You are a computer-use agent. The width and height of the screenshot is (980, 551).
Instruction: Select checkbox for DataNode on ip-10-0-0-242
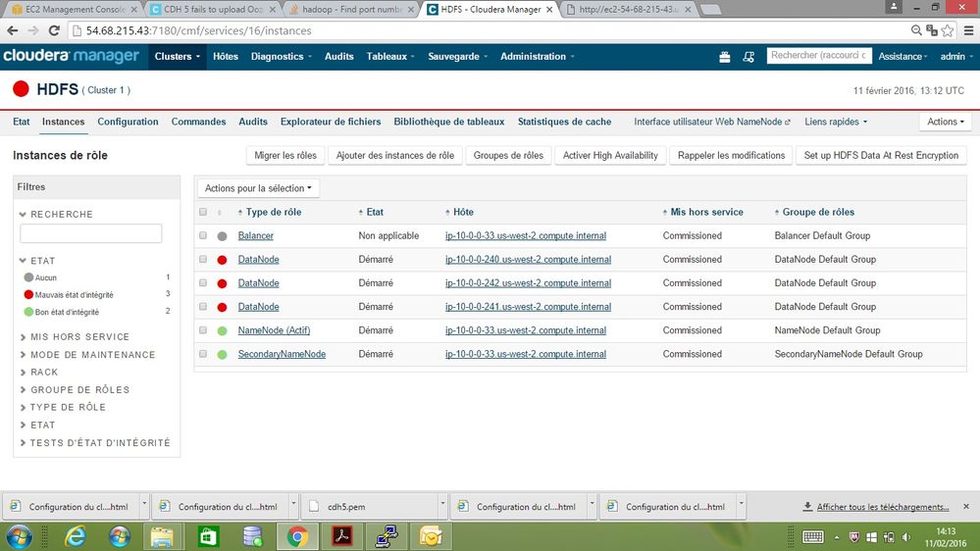pos(203,283)
